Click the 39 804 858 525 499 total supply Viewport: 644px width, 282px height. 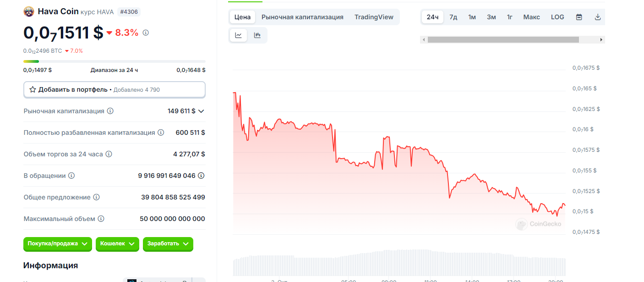173,197
